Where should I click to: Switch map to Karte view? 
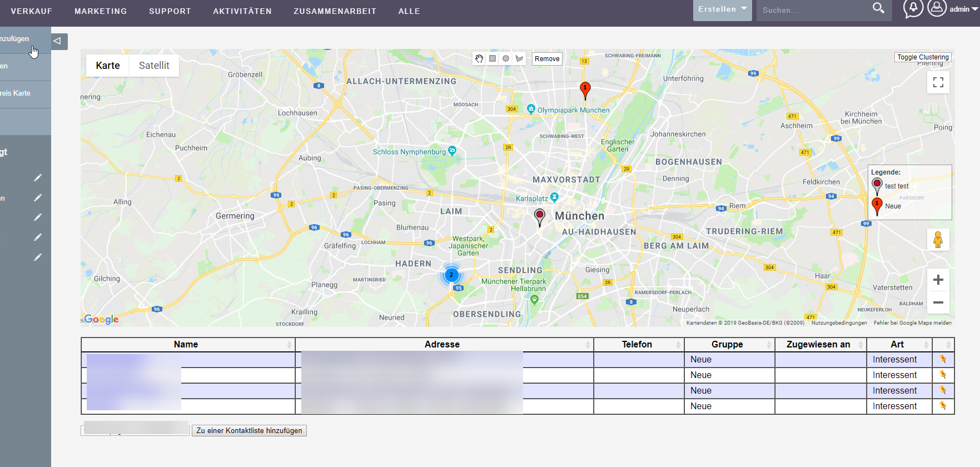[x=108, y=66]
